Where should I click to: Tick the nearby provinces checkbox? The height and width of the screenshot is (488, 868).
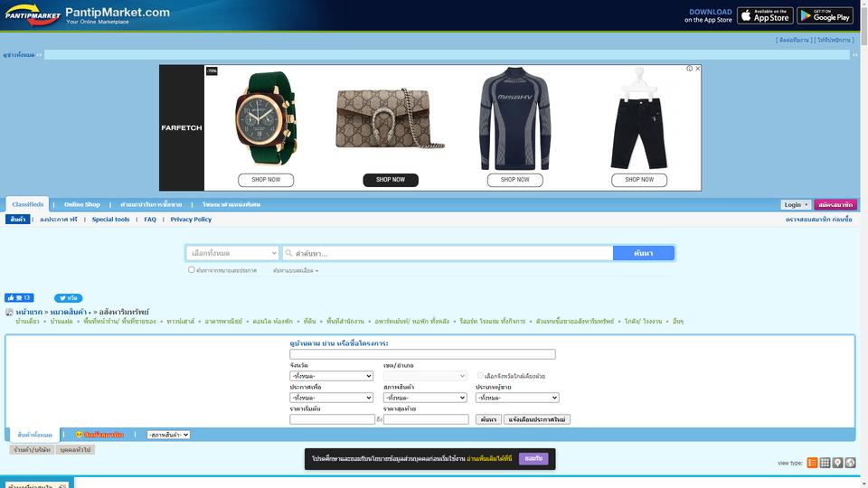click(480, 376)
